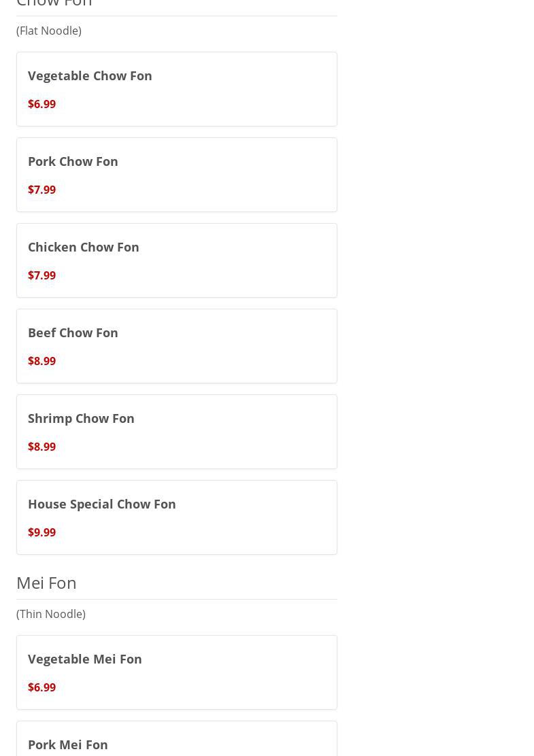Image resolution: width=534 pixels, height=756 pixels.
Task: Open the Pork Mei Fon item
Action: point(67,744)
